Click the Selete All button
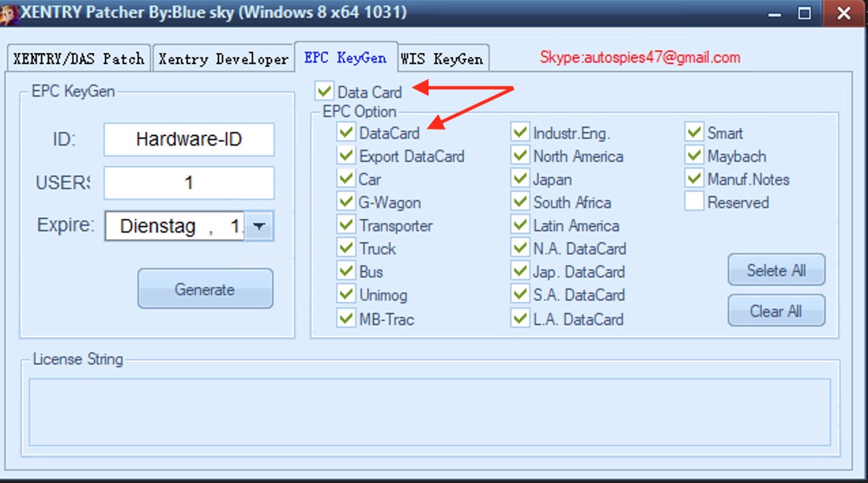This screenshot has width=868, height=483. pyautogui.click(x=775, y=270)
